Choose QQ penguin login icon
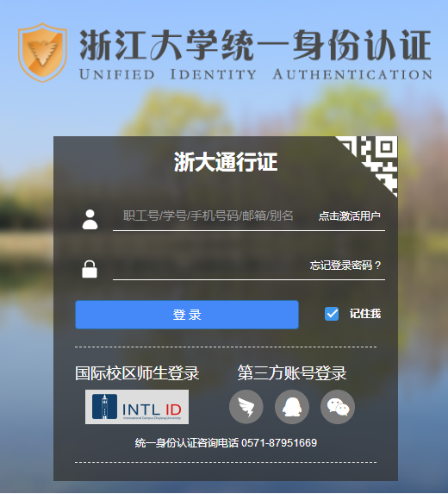This screenshot has height=494, width=448. coord(292,407)
